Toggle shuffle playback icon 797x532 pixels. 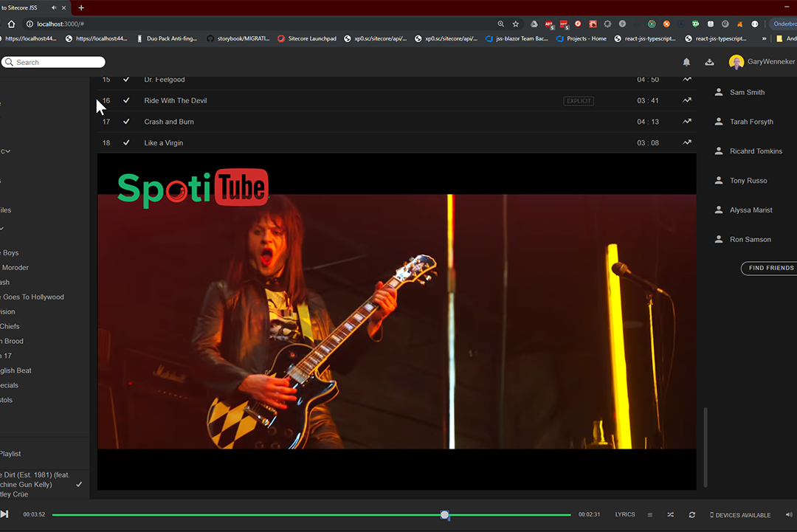pos(670,515)
